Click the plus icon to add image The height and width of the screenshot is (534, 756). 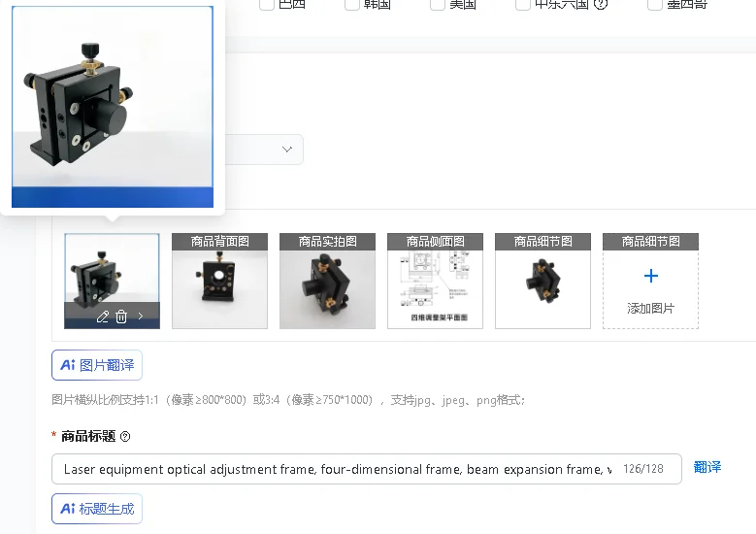pos(651,276)
